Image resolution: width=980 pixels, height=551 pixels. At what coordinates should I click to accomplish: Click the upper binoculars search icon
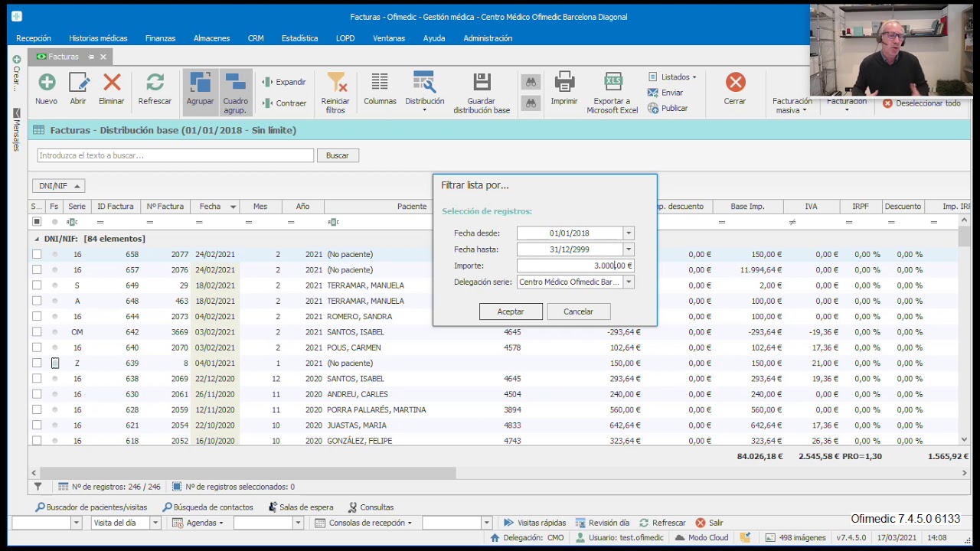click(530, 82)
